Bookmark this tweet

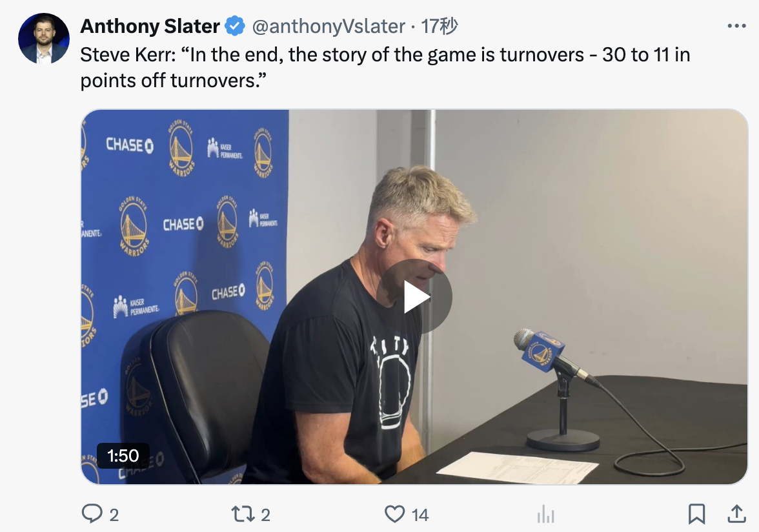coord(696,514)
